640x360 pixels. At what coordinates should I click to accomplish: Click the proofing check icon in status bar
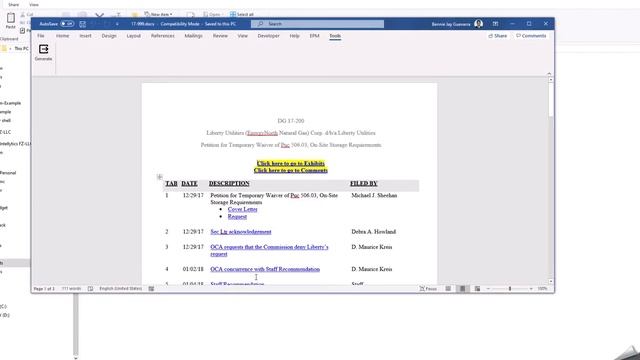tap(90, 289)
